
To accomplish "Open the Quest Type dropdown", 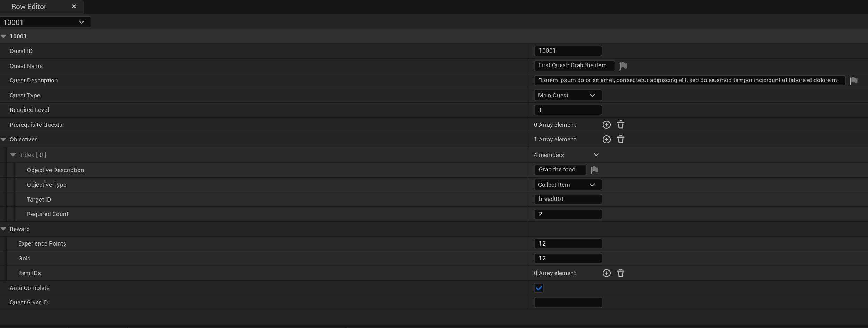I will [x=568, y=95].
